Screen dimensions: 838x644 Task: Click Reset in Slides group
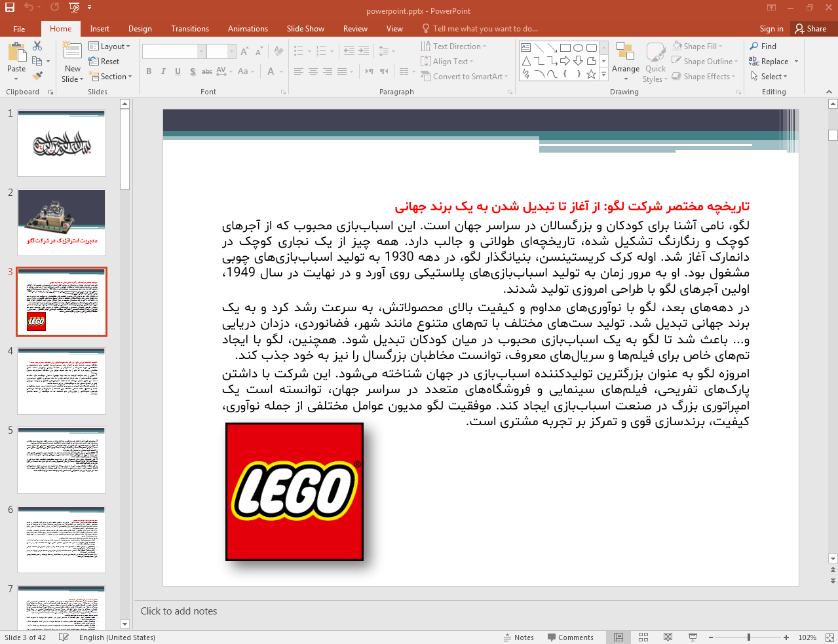tap(104, 62)
